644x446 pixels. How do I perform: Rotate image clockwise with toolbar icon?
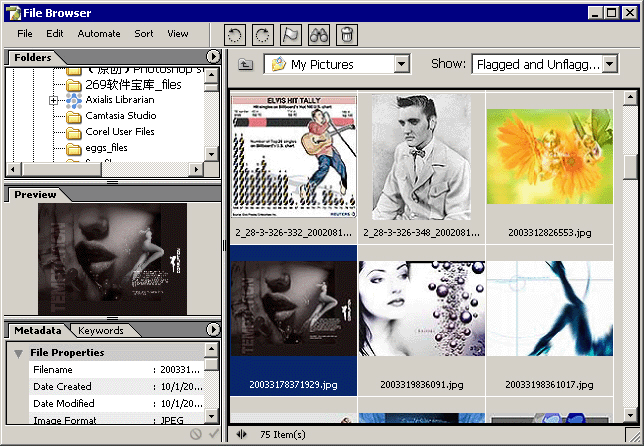(263, 35)
